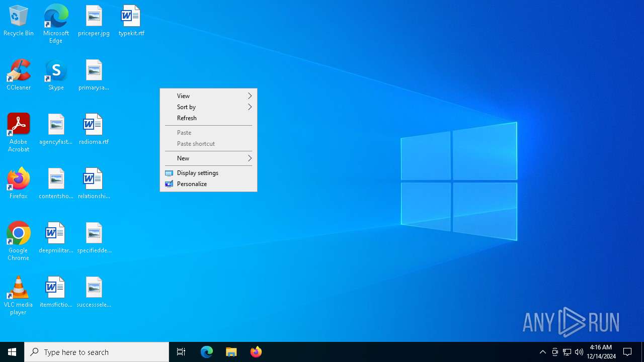Launch Firefox from the taskbar
The height and width of the screenshot is (362, 644).
pos(256,352)
